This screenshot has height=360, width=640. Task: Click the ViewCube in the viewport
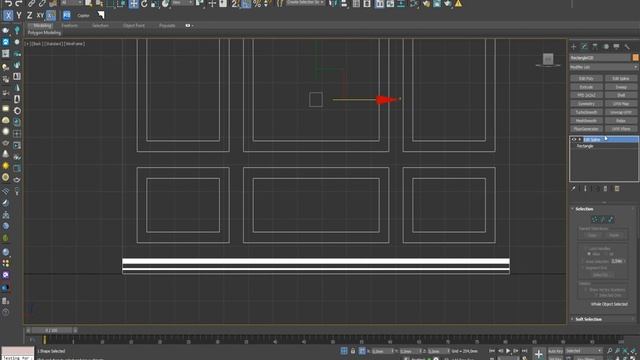coord(548,59)
